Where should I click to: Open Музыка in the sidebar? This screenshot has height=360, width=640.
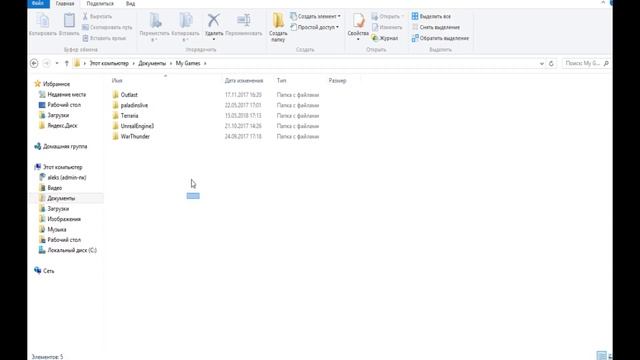(57, 229)
